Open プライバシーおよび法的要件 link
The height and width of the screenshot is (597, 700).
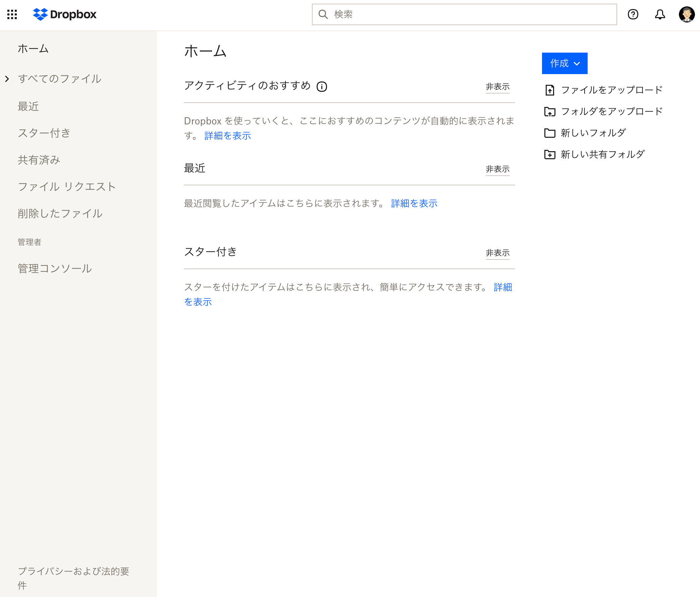click(x=73, y=578)
